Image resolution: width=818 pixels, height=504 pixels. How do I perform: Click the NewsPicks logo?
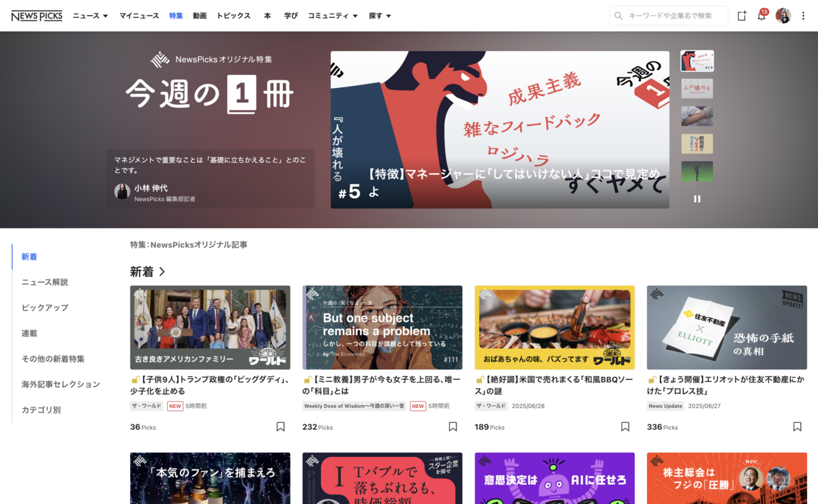(37, 16)
